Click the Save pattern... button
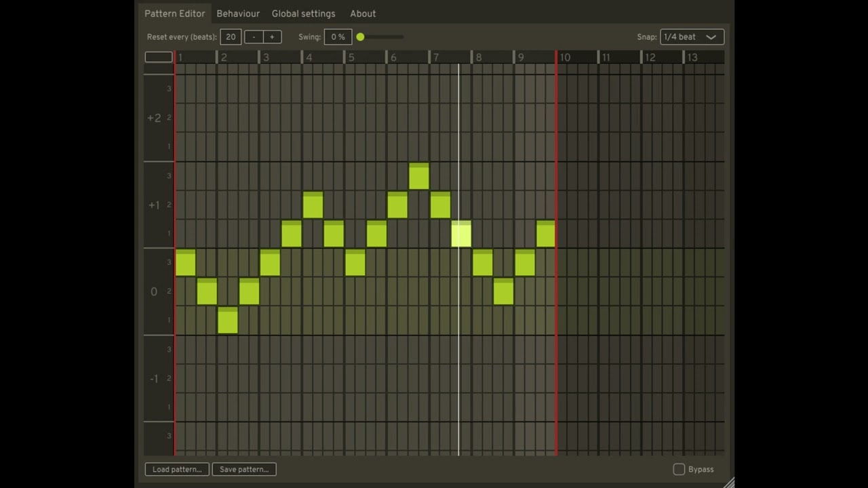Viewport: 868px width, 488px height. (x=244, y=469)
